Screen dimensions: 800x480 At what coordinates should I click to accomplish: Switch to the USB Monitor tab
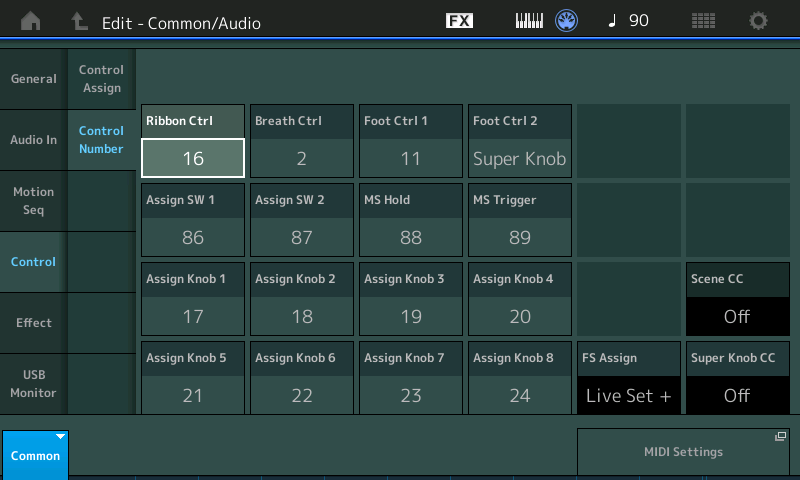click(x=33, y=384)
